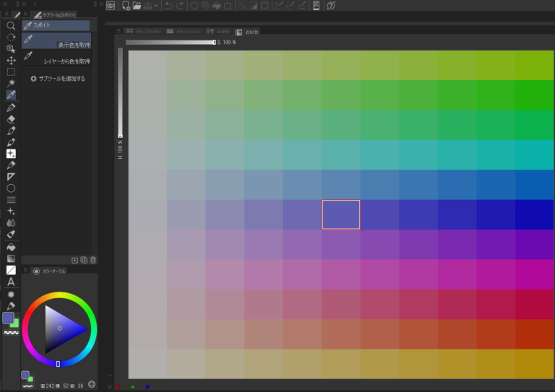Select the rectangular Selection tool
The height and width of the screenshot is (392, 555).
tap(11, 71)
